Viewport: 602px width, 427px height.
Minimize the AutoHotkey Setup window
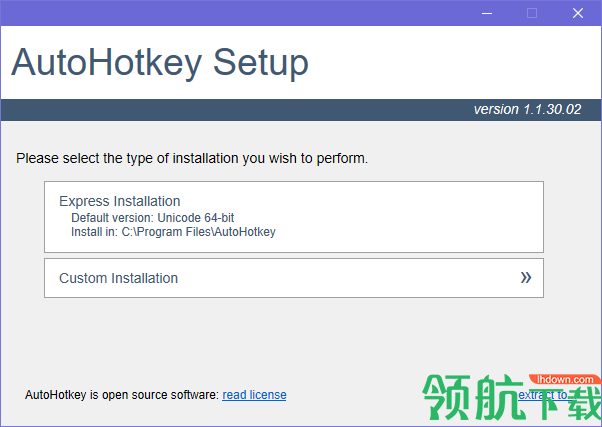click(487, 13)
